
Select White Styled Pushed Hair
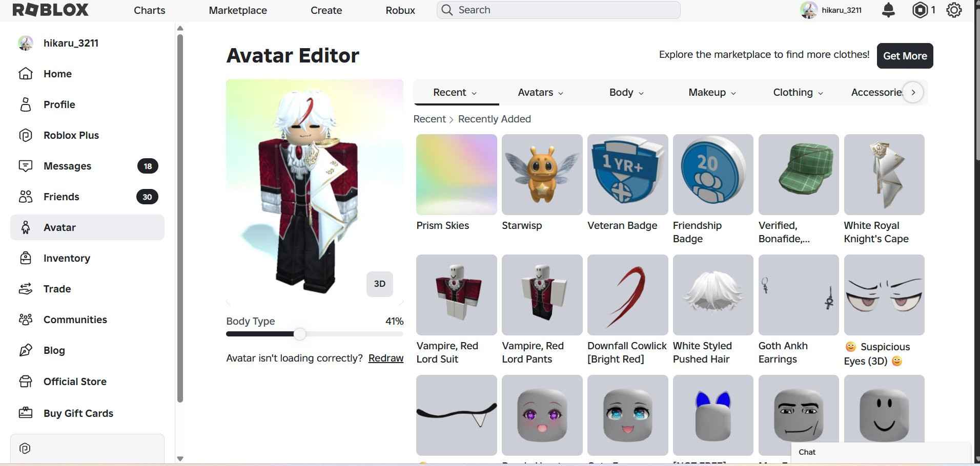713,294
